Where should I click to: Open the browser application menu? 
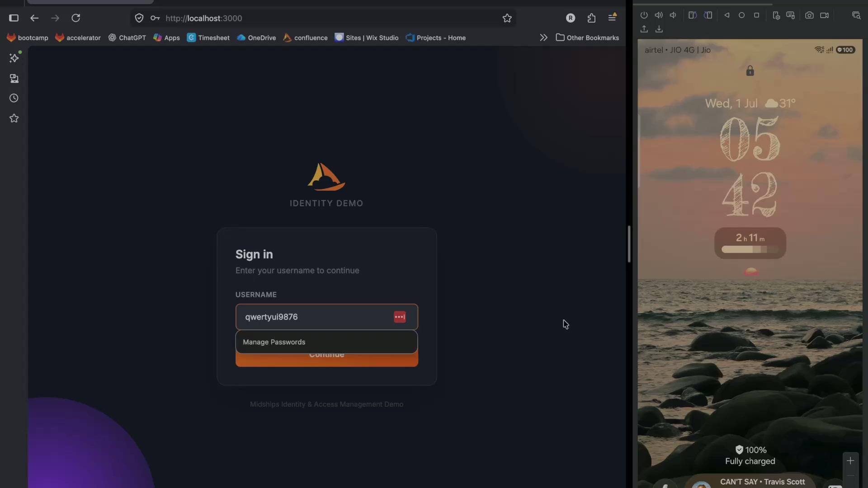(x=613, y=18)
